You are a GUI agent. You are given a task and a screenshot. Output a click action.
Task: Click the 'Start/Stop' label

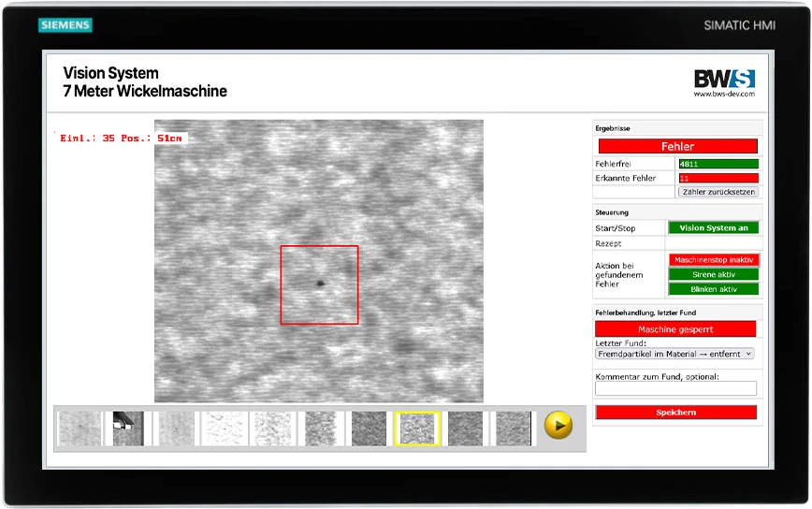616,227
